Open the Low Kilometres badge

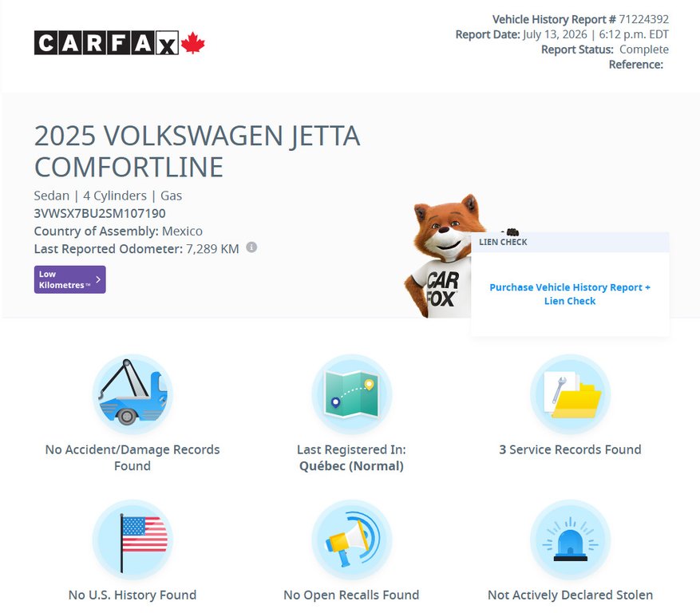69,279
